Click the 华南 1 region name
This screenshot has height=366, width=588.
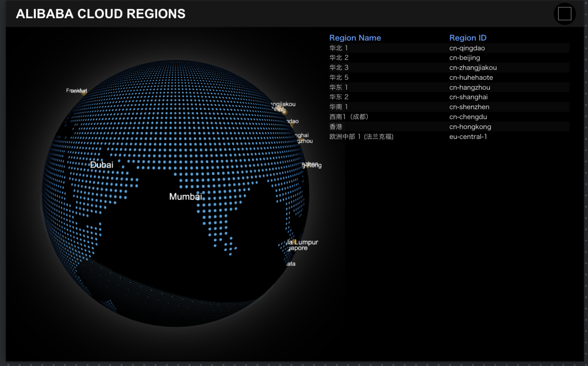coord(339,107)
